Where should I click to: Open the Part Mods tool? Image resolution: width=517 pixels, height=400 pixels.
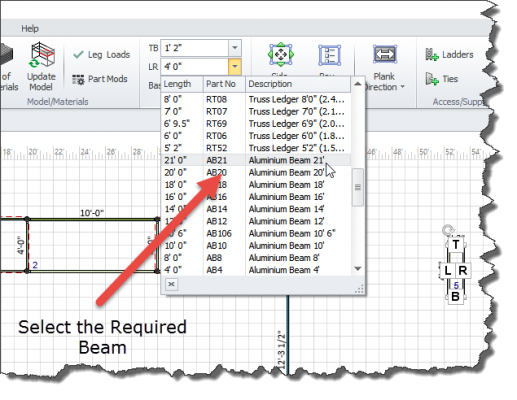click(x=100, y=79)
